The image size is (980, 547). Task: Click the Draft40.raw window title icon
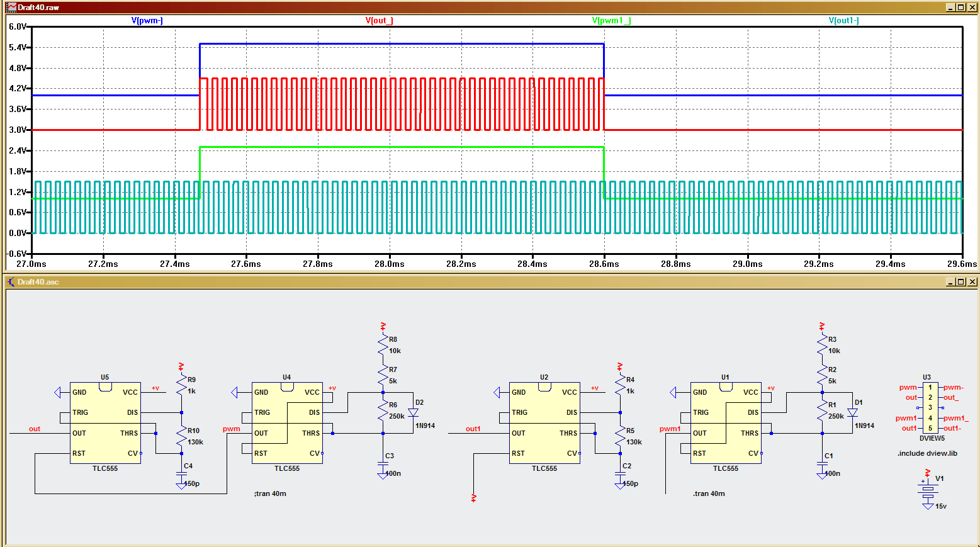pyautogui.click(x=11, y=8)
